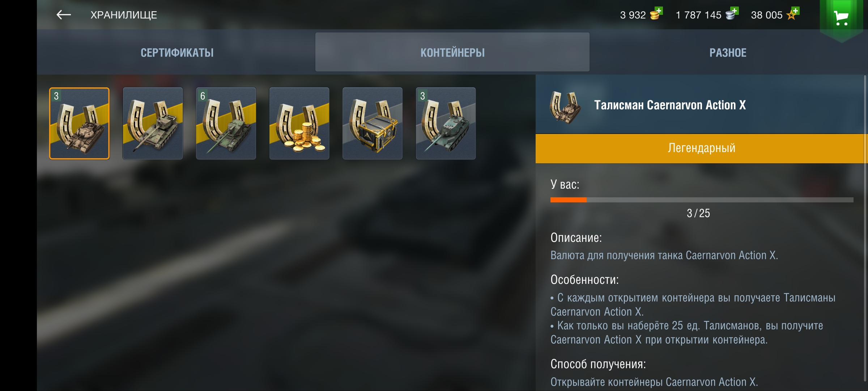The width and height of the screenshot is (868, 391).
Task: Click the Хранилище title
Action: [x=124, y=15]
